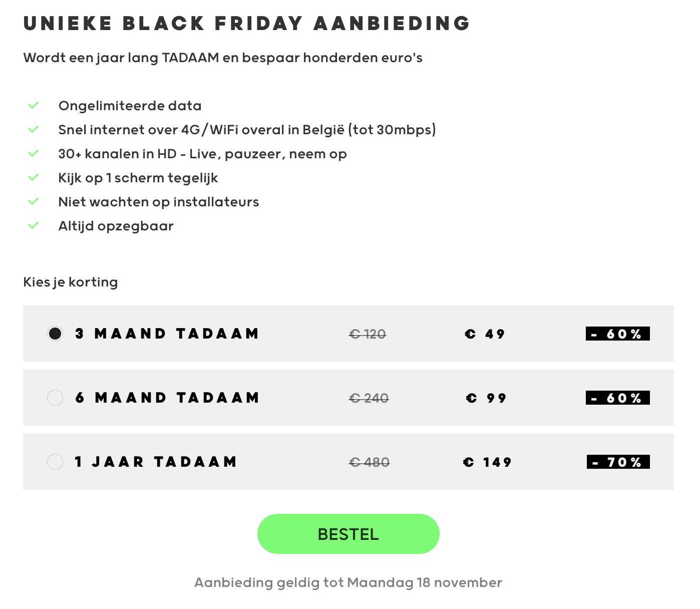Click the 6 MAAND TADAAM label
The image size is (700, 609).
[x=167, y=398]
